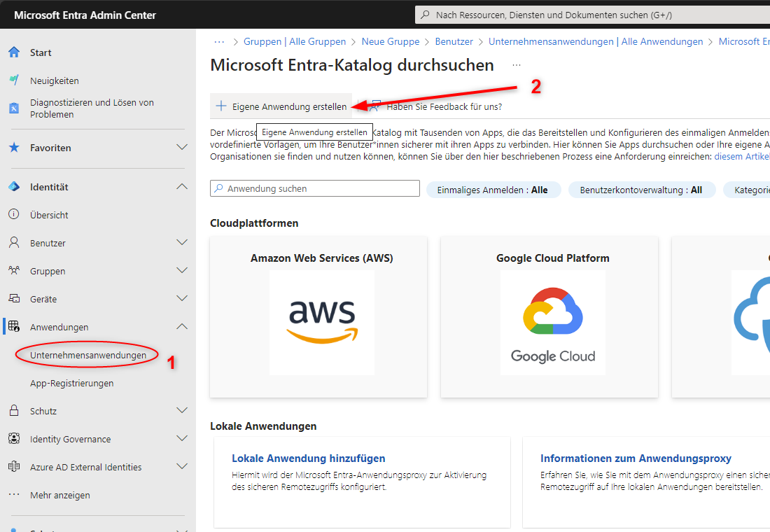
Task: Open the Kategorien filter pill
Action: [x=748, y=190]
